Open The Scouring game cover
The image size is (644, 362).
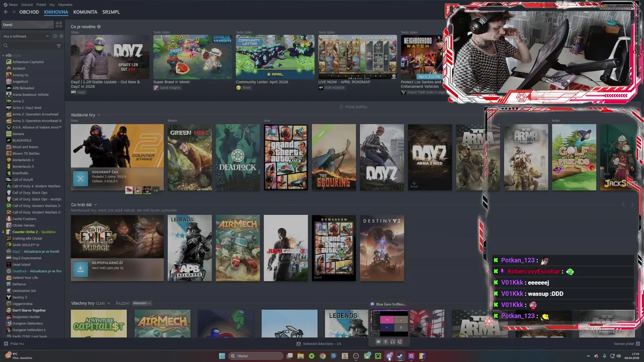point(334,157)
